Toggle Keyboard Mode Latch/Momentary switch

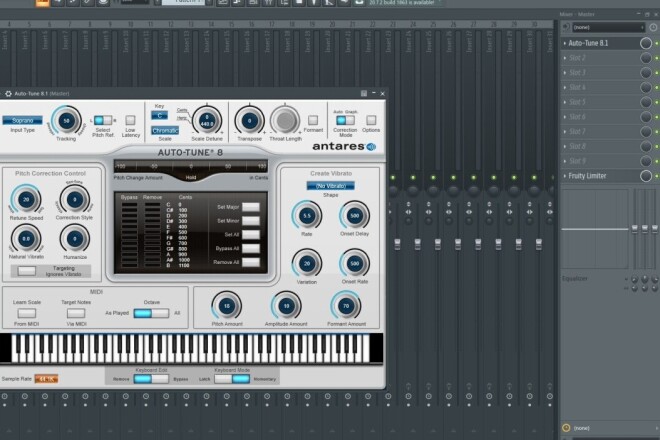[232, 379]
